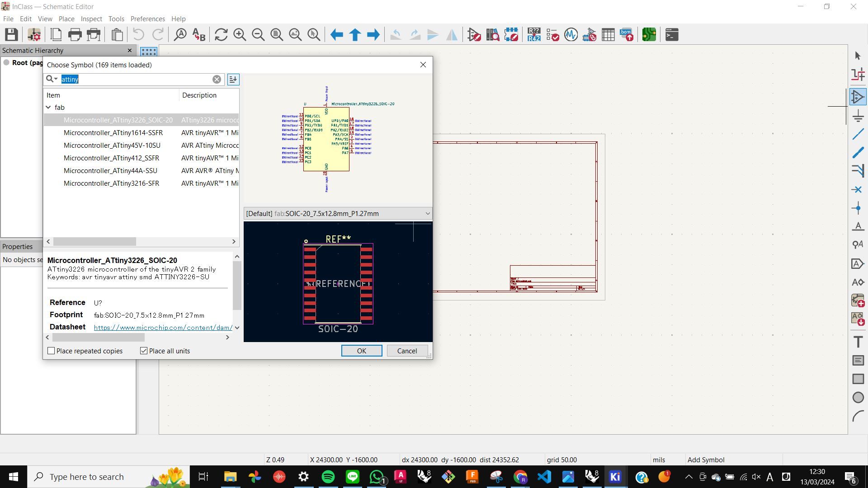868x488 pixels.
Task: Open the sort options button
Action: point(233,79)
